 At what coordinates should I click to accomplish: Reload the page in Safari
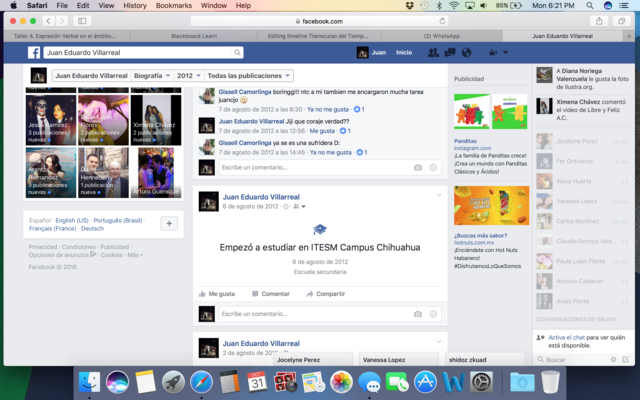(x=442, y=21)
